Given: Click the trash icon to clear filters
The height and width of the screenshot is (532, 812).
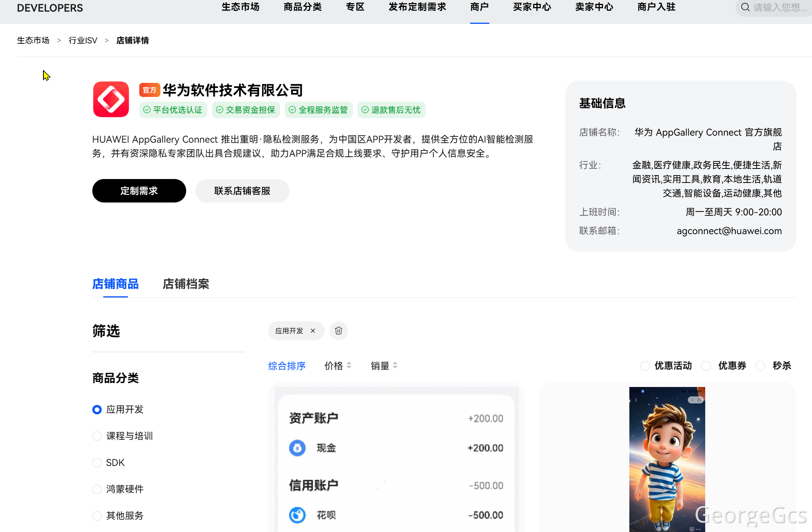Looking at the screenshot, I should pos(338,331).
